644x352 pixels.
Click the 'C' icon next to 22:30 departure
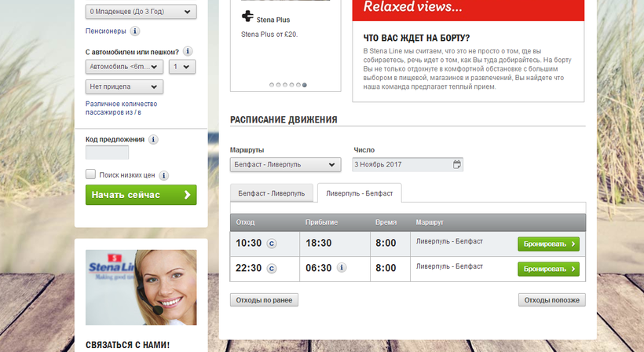pyautogui.click(x=272, y=268)
